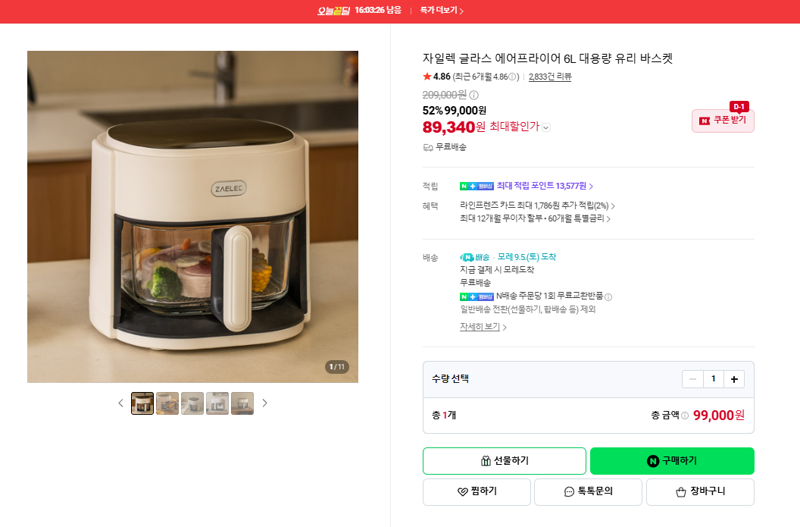Expand the 최대할인가 price dropdown
Viewport: 800px width, 527px height.
[x=546, y=128]
